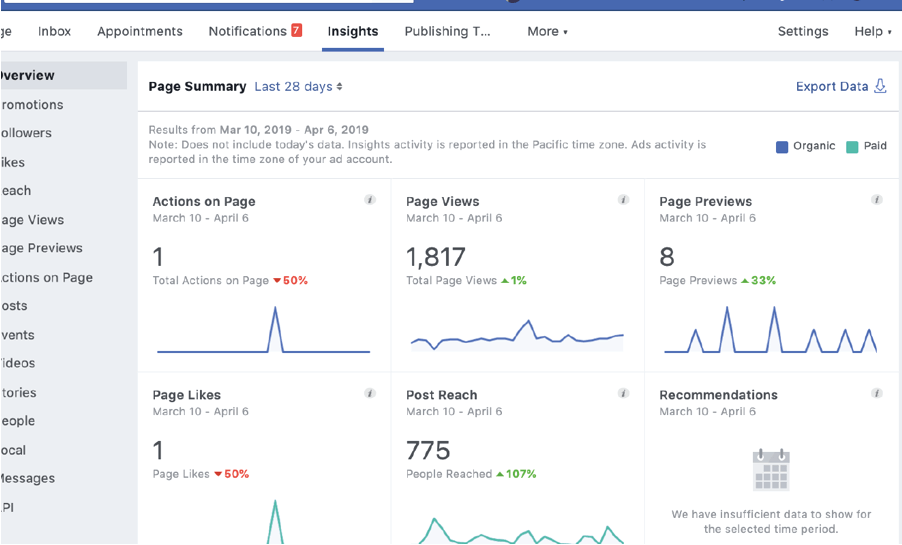
Task: Switch to the Inbox tab
Action: tap(54, 31)
